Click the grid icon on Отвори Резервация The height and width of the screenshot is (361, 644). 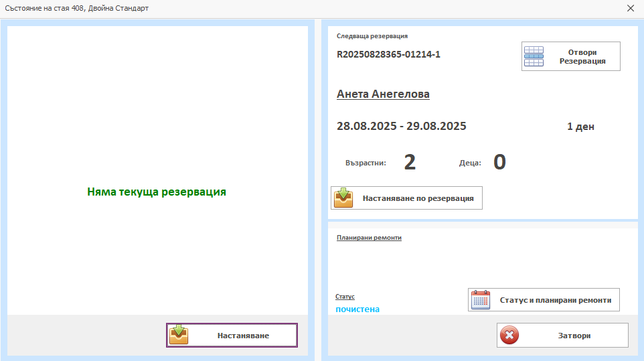(x=534, y=56)
